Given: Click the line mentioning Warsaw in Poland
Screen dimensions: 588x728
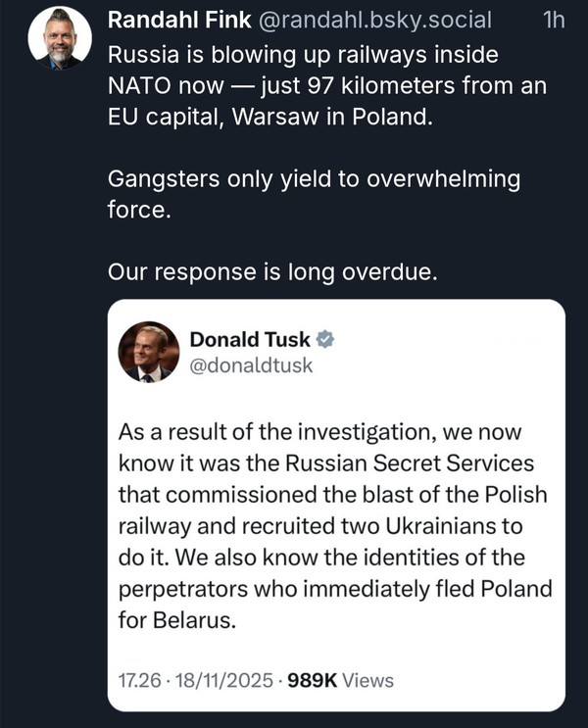Looking at the screenshot, I should pos(269,118).
